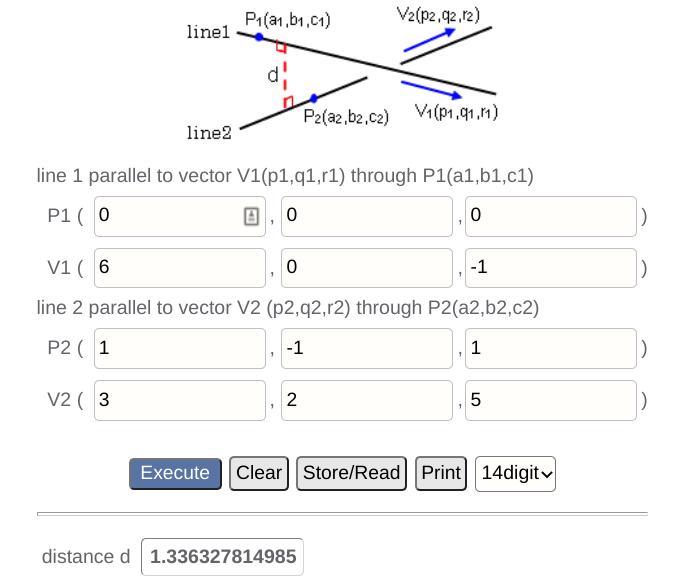Select the V2 q2 field containing 2
This screenshot has height=583, width=688.
coord(366,400)
